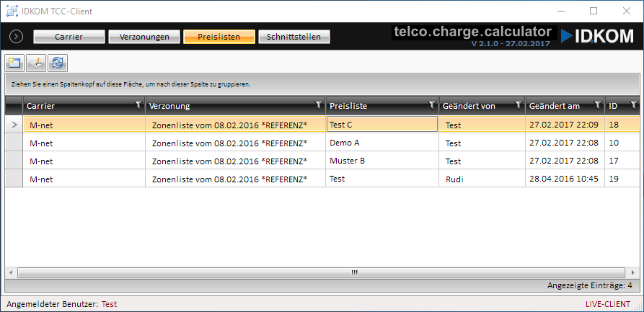This screenshot has height=312, width=644.
Task: Click the M-net cell in the Test C row
Action: [x=84, y=125]
